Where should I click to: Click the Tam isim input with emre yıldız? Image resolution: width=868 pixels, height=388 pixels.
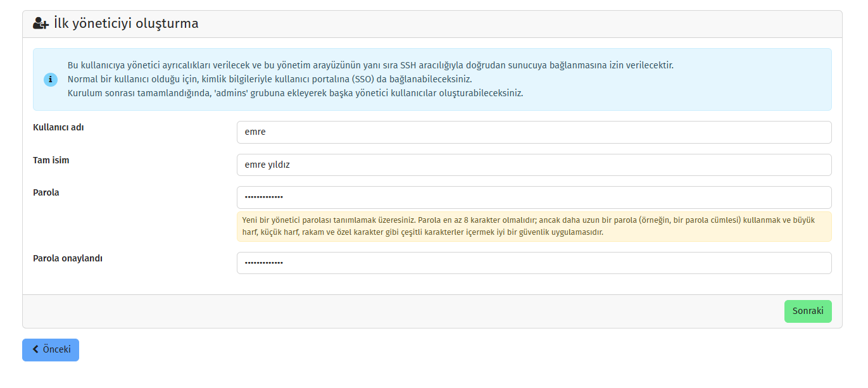pos(534,165)
